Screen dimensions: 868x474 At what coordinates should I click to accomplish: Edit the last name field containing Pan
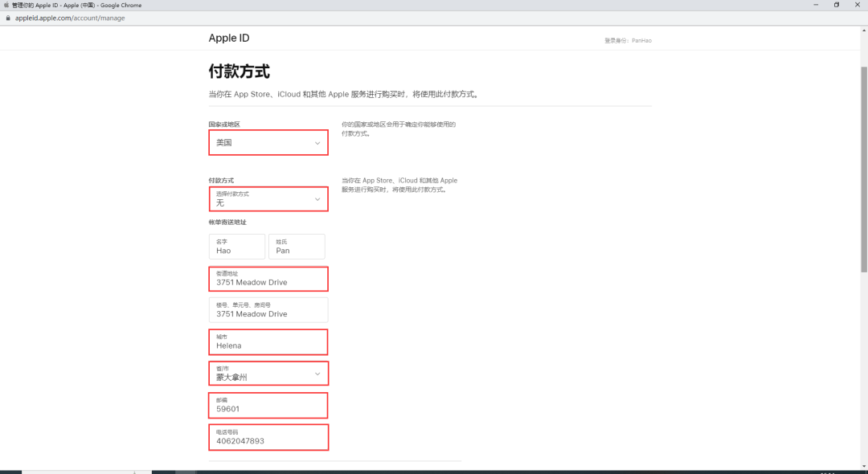click(x=297, y=247)
